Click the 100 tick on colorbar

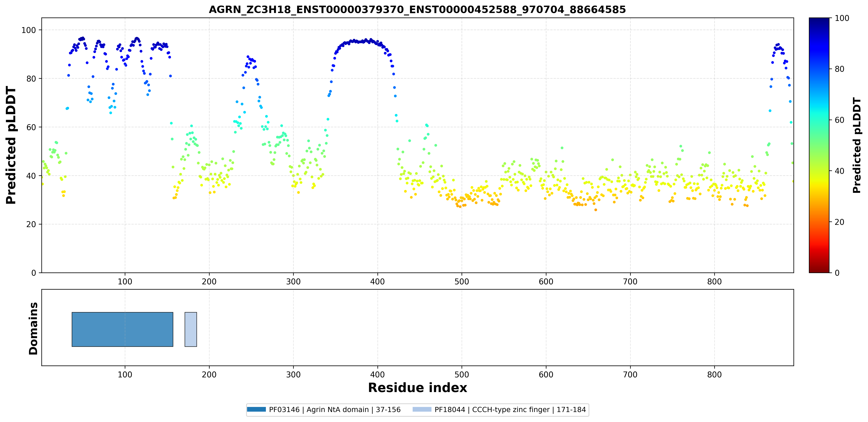click(842, 18)
